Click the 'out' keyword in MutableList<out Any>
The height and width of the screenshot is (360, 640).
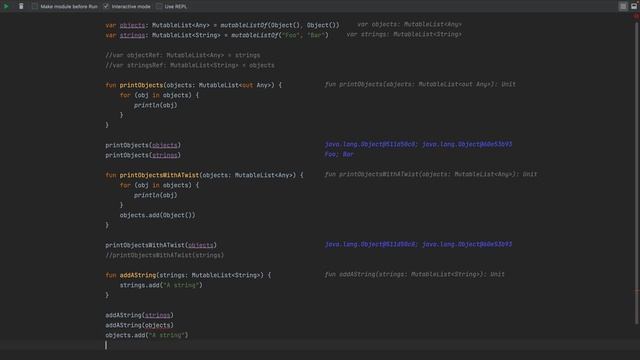click(247, 85)
